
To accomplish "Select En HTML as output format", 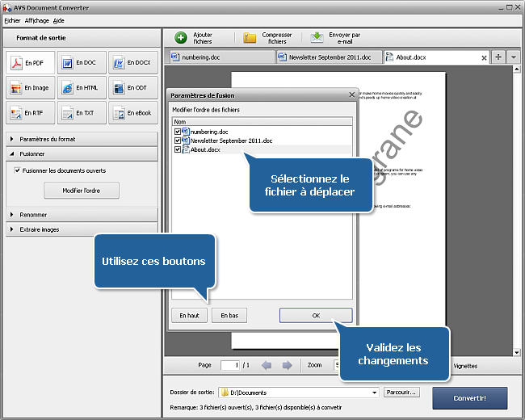I will click(82, 88).
